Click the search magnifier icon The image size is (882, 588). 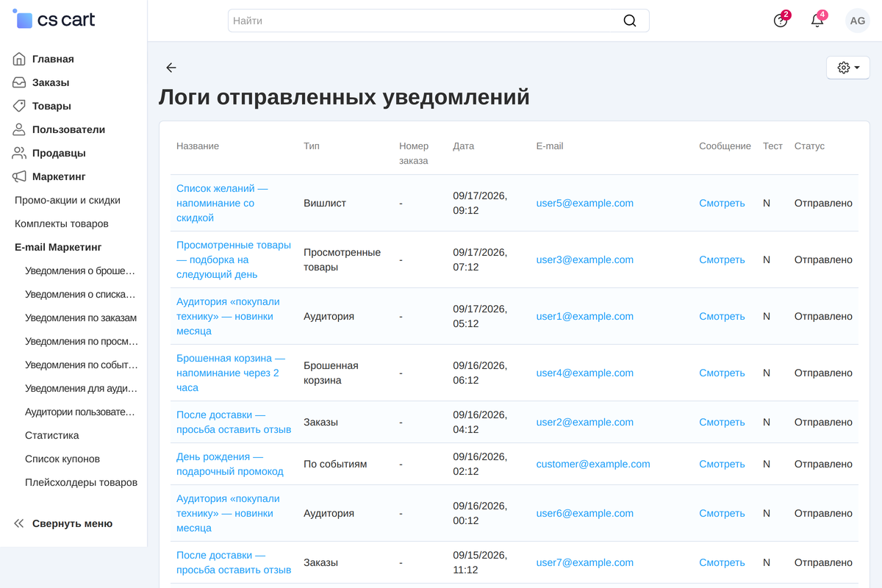[630, 21]
